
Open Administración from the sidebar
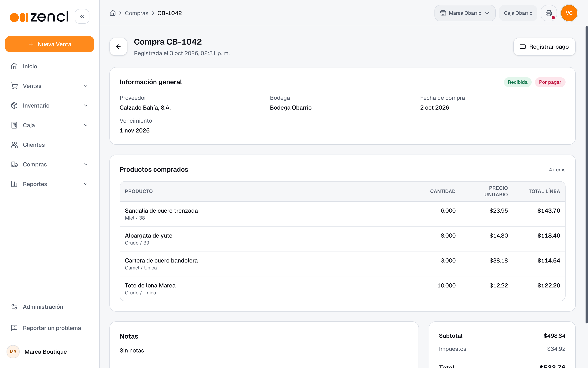(50, 307)
